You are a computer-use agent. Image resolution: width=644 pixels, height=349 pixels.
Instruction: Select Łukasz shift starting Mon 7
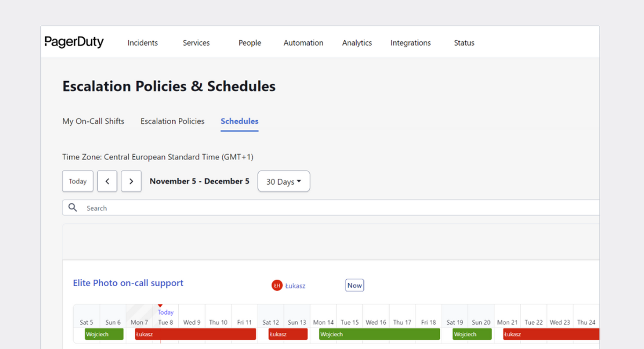195,334
